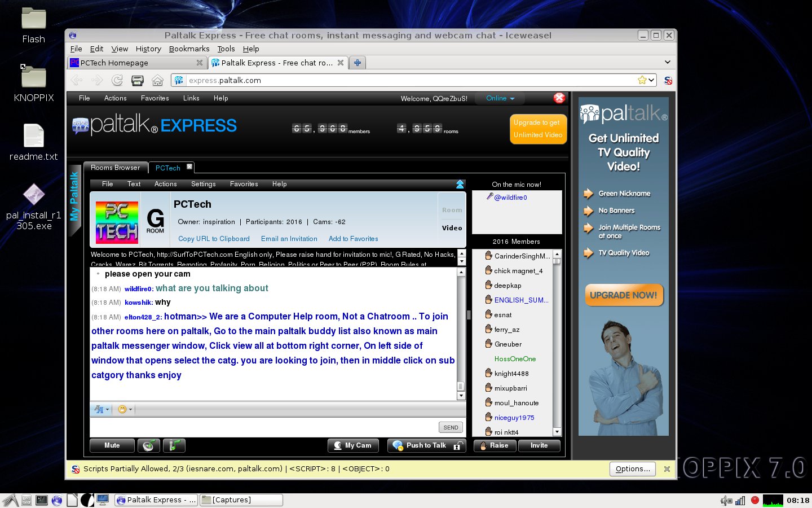The height and width of the screenshot is (508, 812).
Task: Click the speaker volume icon in the system tray
Action: [x=726, y=500]
